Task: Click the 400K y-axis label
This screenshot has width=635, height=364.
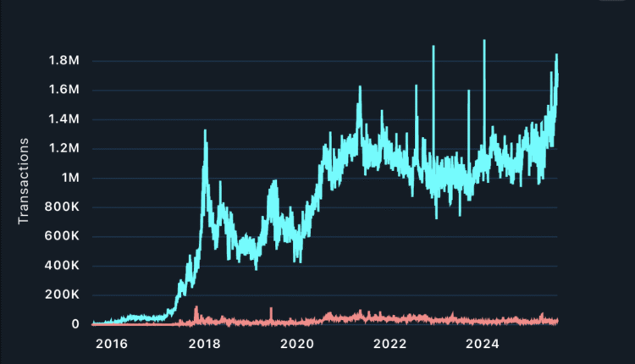Action: 62,266
